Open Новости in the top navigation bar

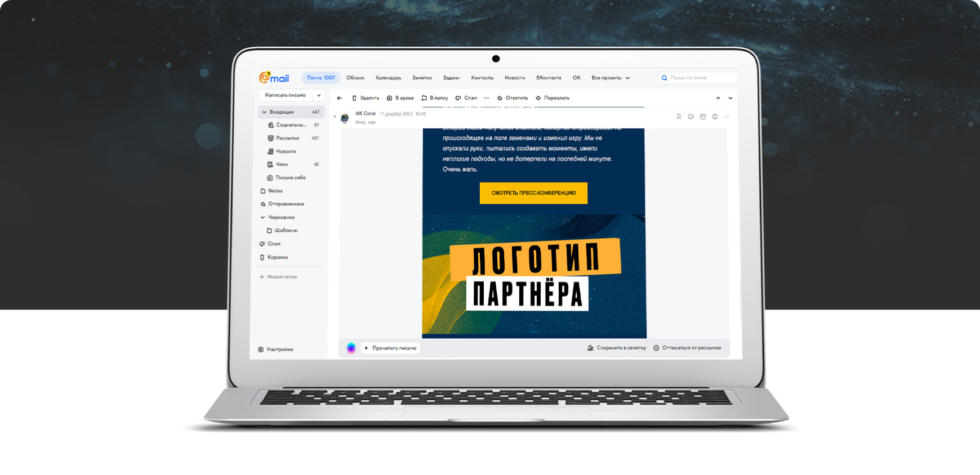coord(515,78)
